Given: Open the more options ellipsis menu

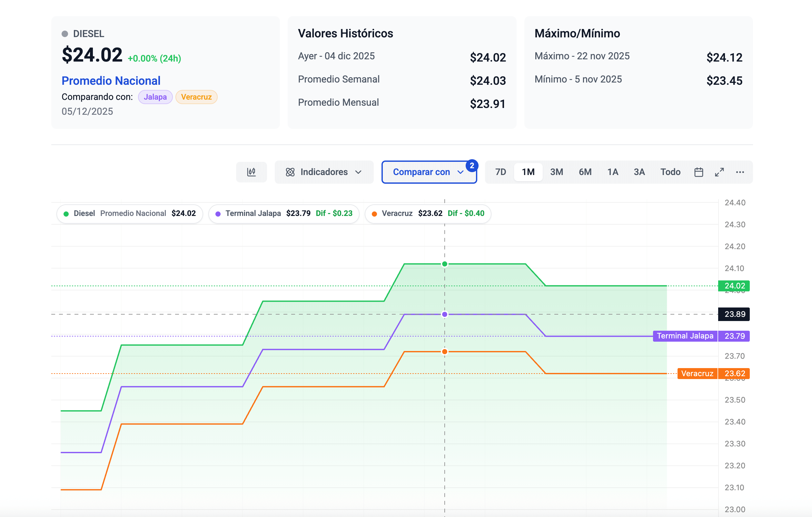Looking at the screenshot, I should point(740,172).
